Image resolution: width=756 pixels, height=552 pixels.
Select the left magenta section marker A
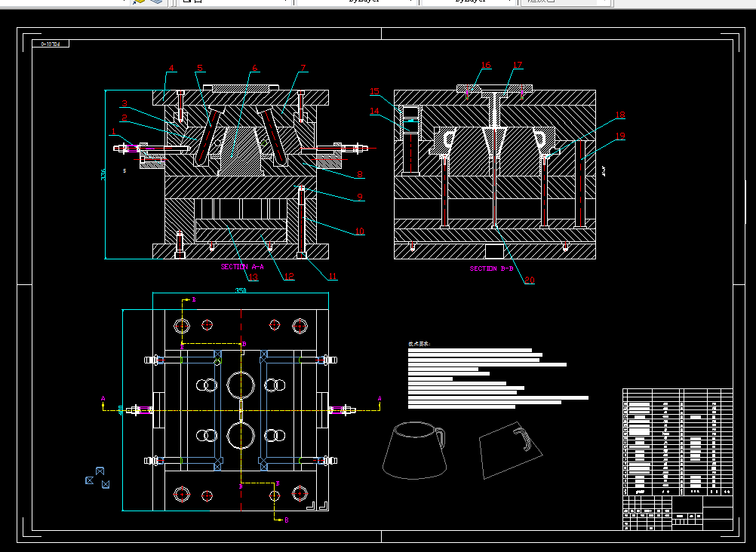coord(103,398)
